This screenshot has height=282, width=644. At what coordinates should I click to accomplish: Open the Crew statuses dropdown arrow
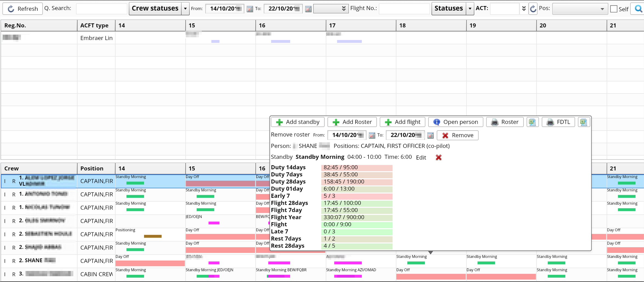coord(185,9)
